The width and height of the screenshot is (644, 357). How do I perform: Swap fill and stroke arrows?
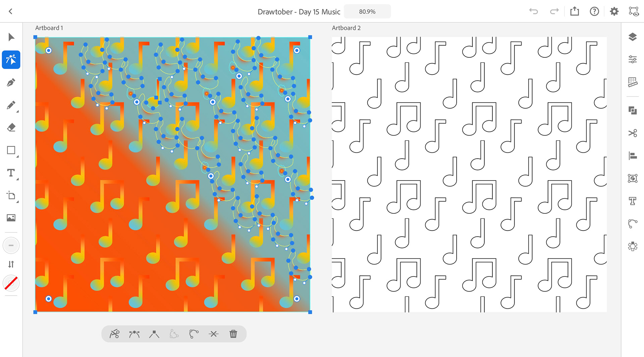coord(11,264)
